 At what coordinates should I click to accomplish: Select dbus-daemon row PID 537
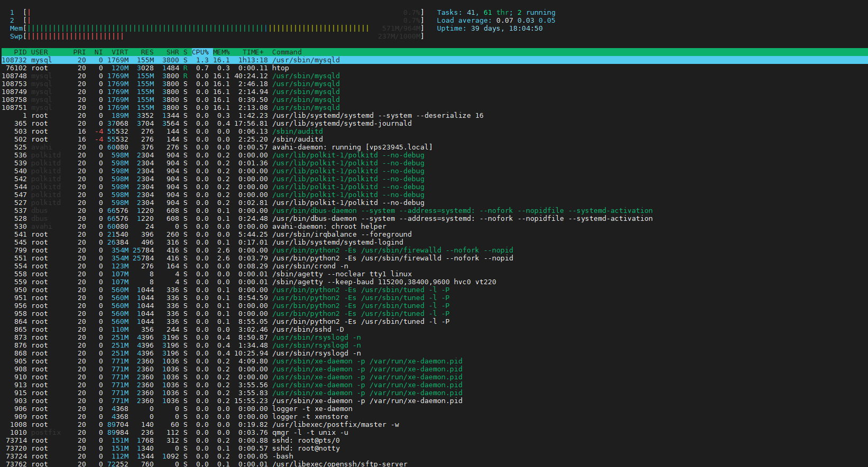pyautogui.click(x=434, y=211)
